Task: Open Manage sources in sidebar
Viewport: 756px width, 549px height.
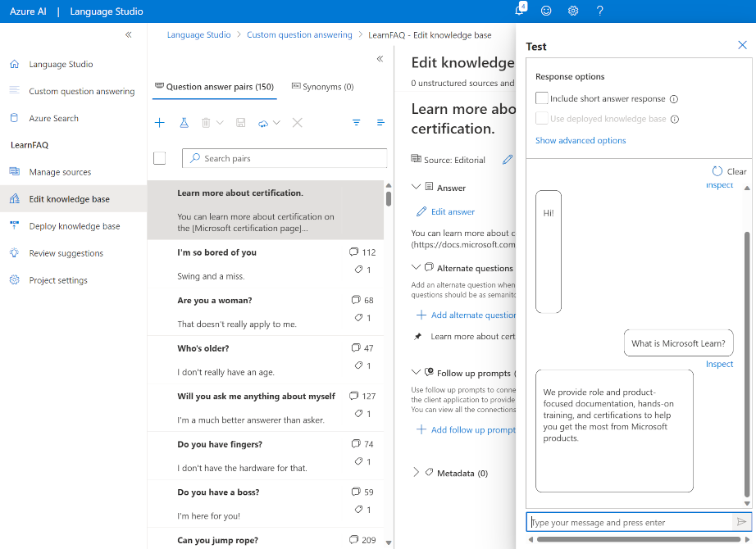Action: (60, 172)
